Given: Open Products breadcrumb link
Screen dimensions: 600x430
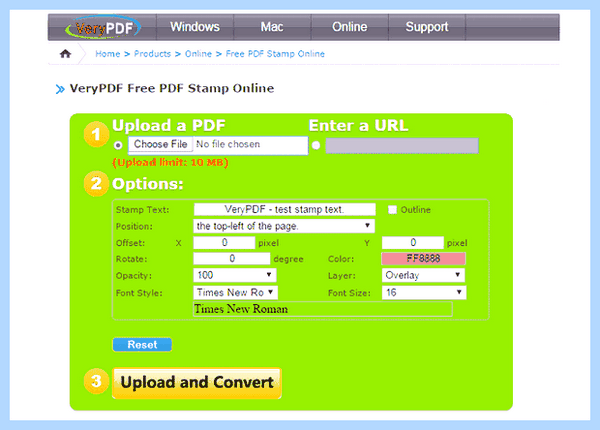Looking at the screenshot, I should point(152,54).
